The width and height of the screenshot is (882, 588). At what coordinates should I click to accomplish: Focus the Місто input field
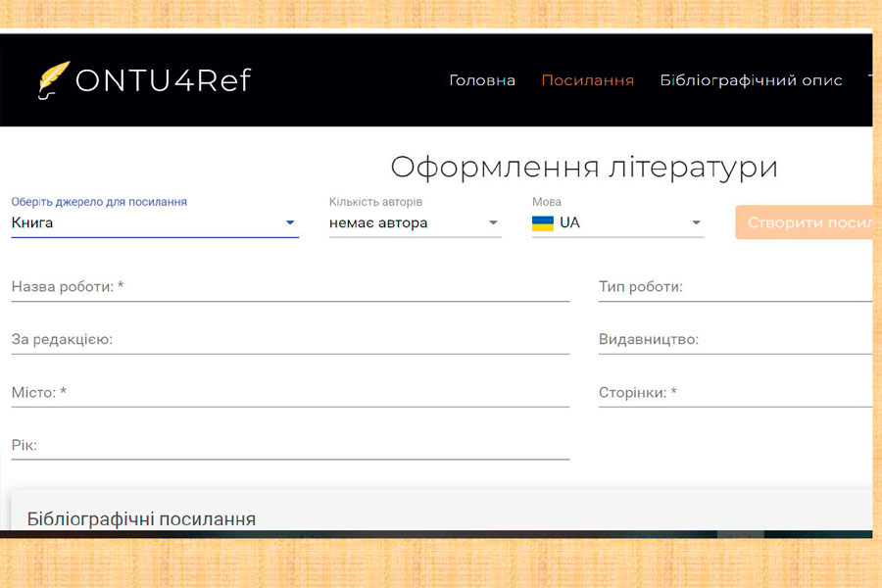tap(290, 393)
